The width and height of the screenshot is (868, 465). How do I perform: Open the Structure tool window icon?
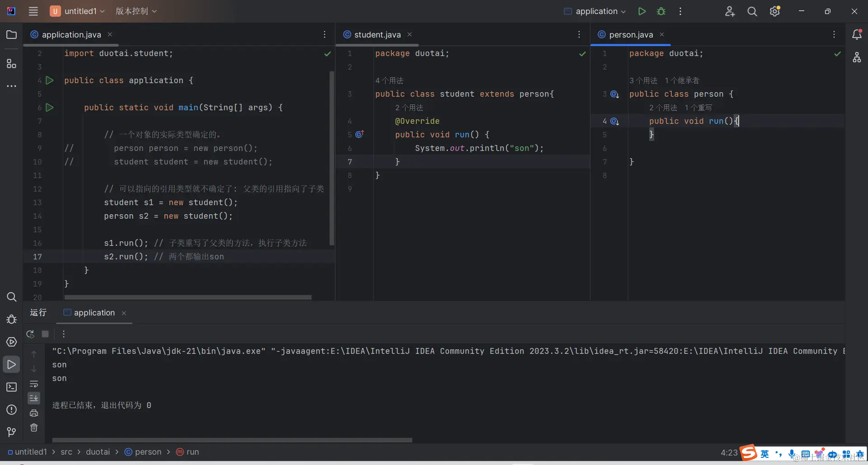coord(12,63)
